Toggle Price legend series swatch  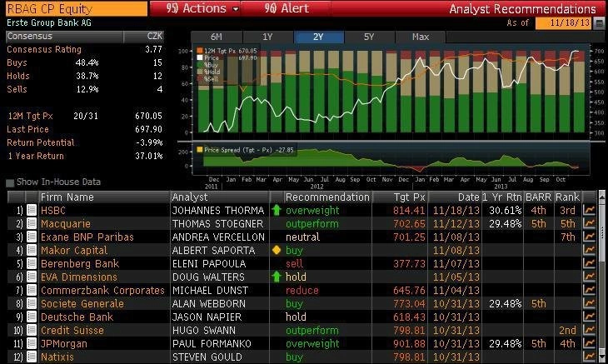point(200,57)
